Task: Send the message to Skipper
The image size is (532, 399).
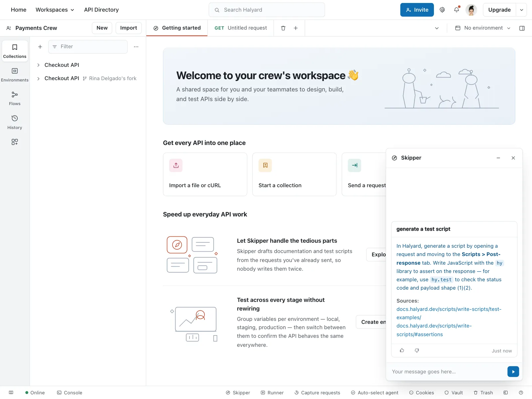Action: tap(513, 372)
